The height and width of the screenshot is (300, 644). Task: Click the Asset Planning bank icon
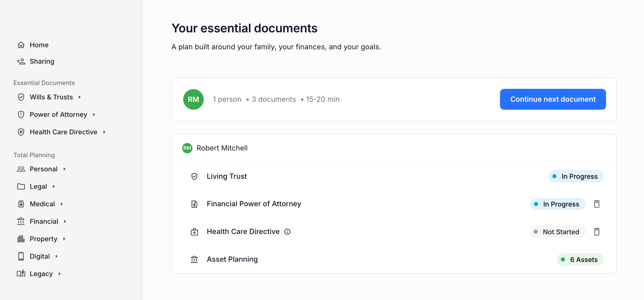[194, 259]
